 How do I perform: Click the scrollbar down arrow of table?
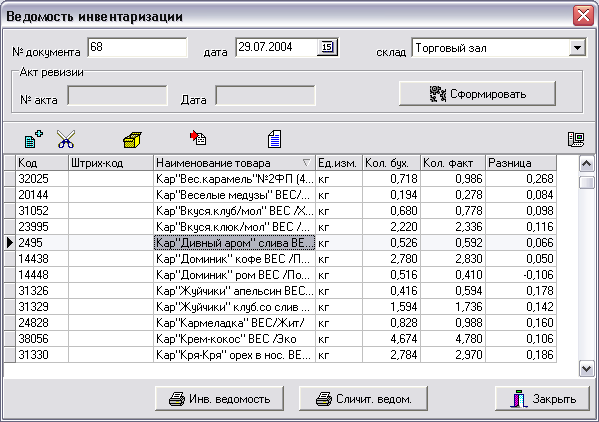[586, 369]
